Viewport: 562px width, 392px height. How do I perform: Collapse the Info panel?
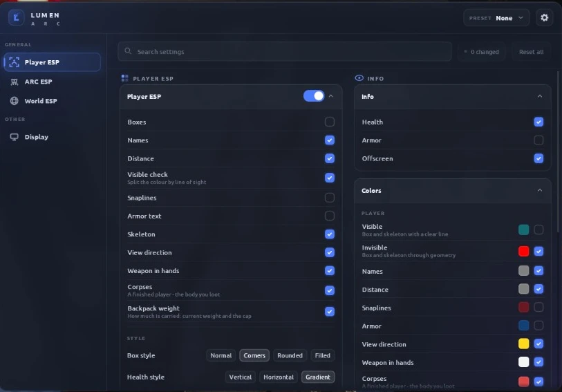[539, 96]
